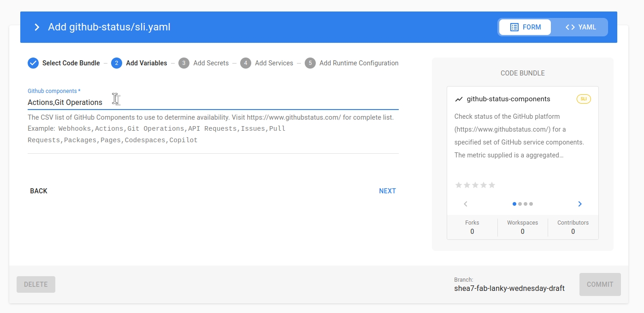The width and height of the screenshot is (644, 313).
Task: Click the COMMIT button
Action: pos(600,284)
